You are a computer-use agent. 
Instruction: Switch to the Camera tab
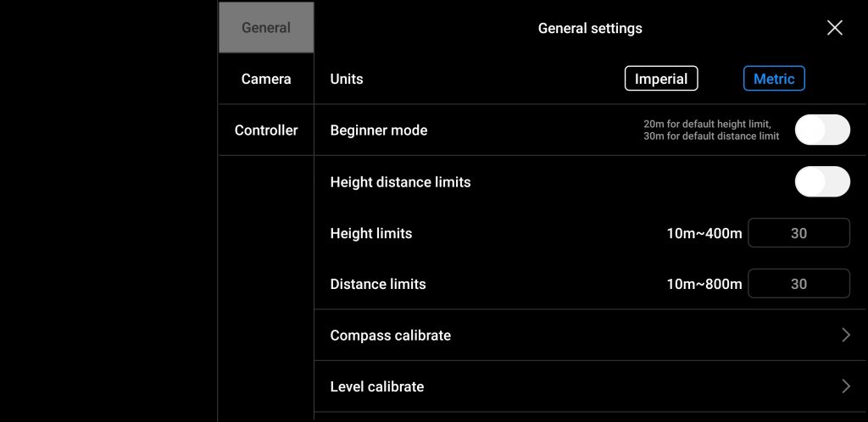(266, 79)
